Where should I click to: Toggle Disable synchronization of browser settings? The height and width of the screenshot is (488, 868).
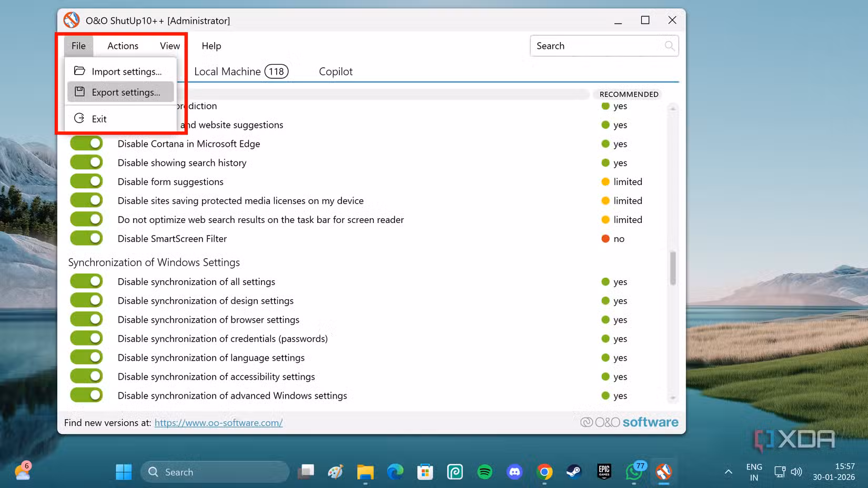pos(87,319)
